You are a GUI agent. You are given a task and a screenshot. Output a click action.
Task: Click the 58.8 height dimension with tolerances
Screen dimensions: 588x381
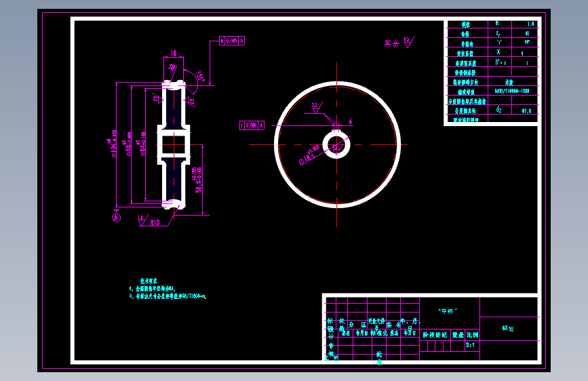tap(198, 180)
